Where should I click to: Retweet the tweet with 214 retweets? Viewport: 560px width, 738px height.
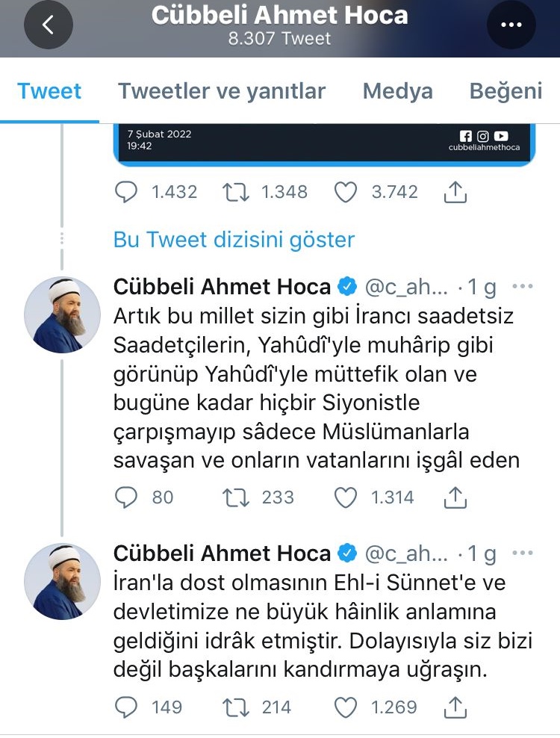[x=237, y=706]
